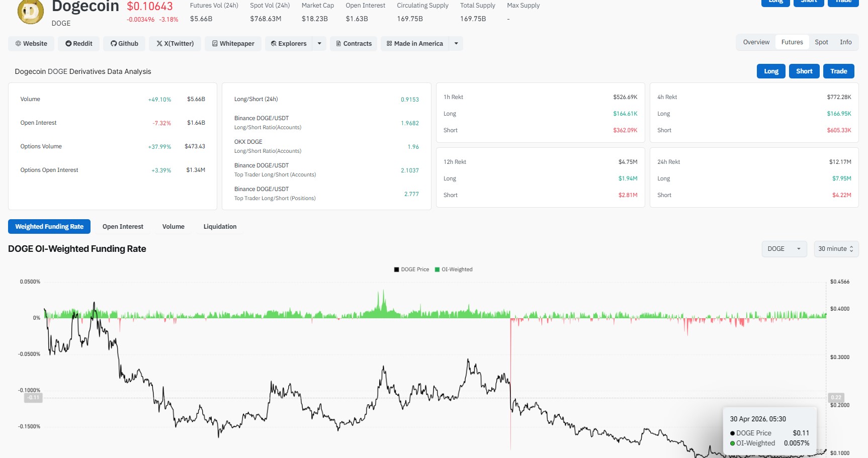Open the Contracts button
868x458 pixels.
(354, 44)
